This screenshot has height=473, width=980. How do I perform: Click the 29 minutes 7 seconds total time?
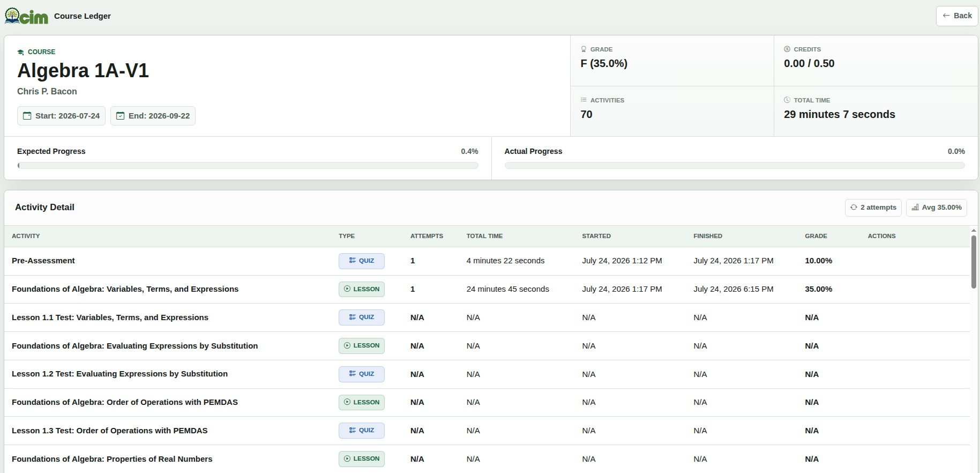click(839, 114)
